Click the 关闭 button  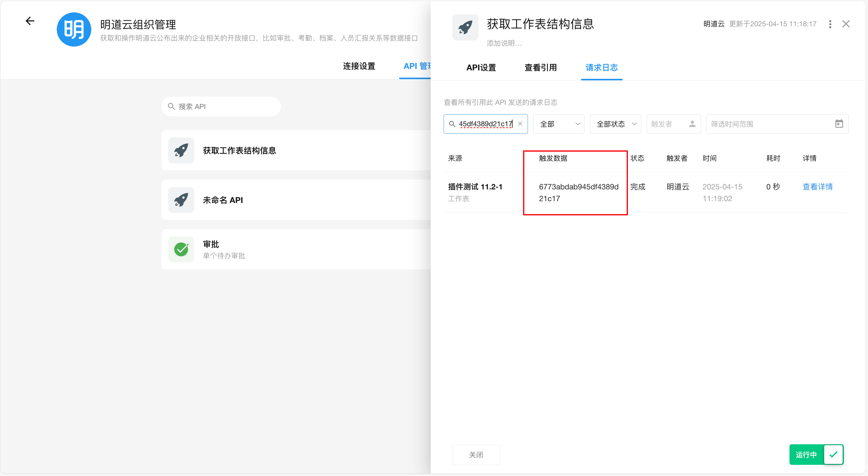[476, 455]
